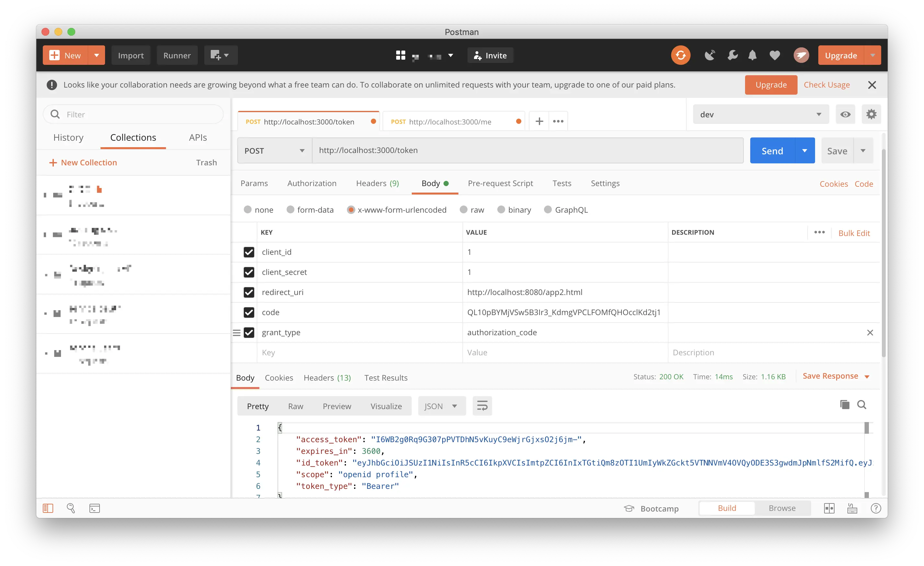
Task: Open the environment quick look eye icon
Action: (845, 114)
